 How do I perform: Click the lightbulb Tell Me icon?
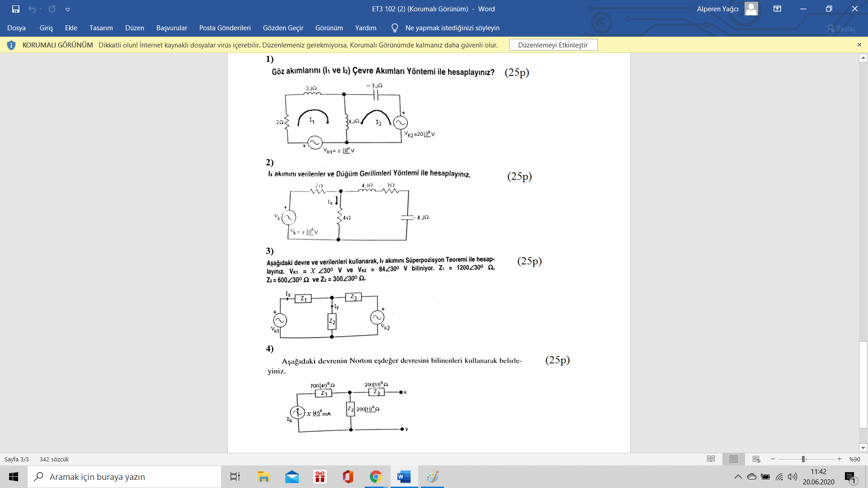coord(395,28)
